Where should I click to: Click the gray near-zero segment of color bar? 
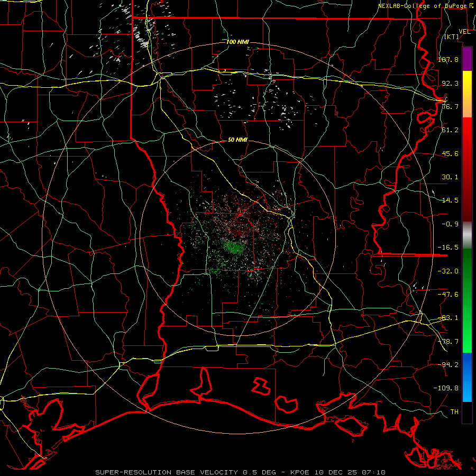467,235
